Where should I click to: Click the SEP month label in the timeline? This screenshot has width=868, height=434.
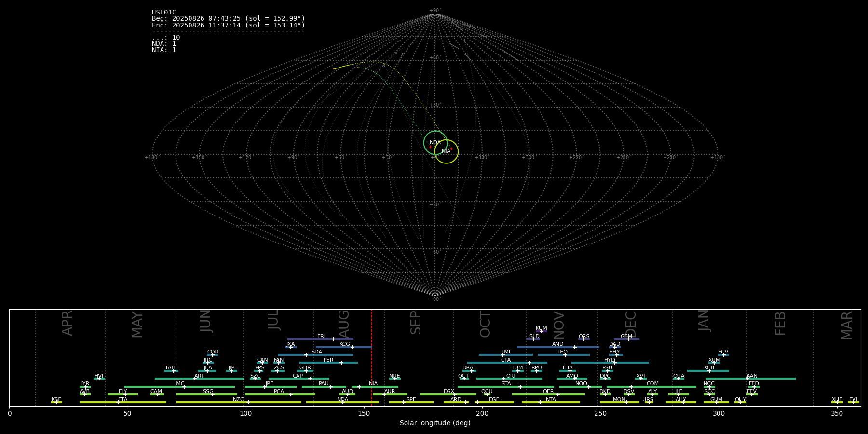[416, 323]
